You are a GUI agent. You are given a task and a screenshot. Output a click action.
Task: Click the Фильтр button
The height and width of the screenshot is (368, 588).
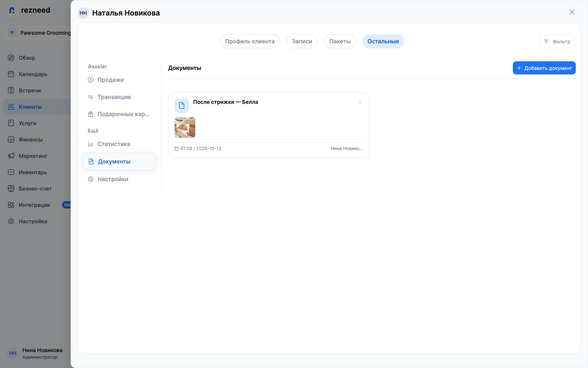[x=557, y=42]
